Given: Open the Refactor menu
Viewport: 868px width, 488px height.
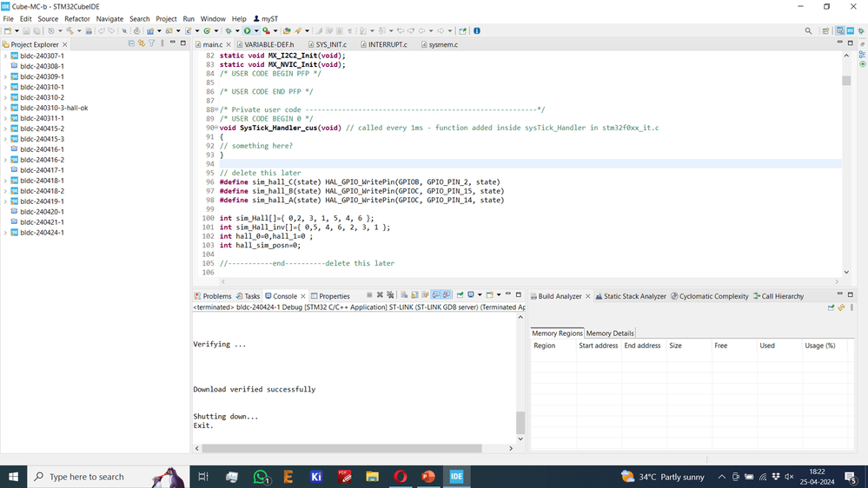Looking at the screenshot, I should 76,18.
